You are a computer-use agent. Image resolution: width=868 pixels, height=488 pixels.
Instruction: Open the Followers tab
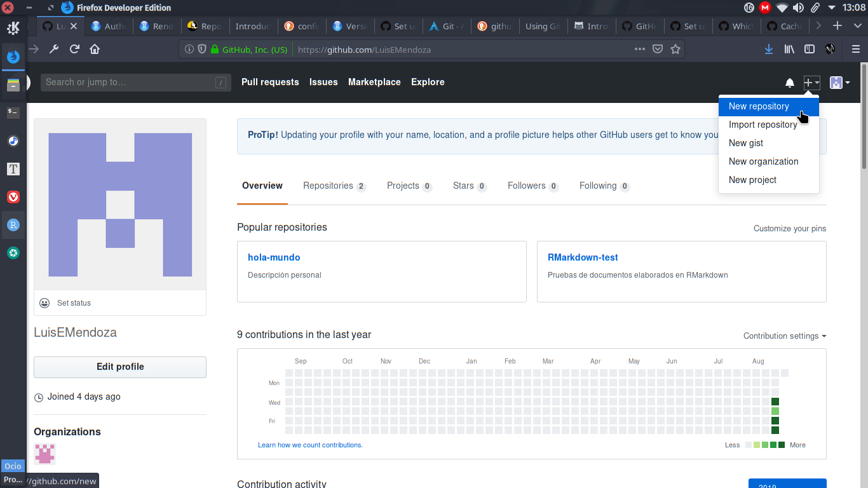pos(533,186)
